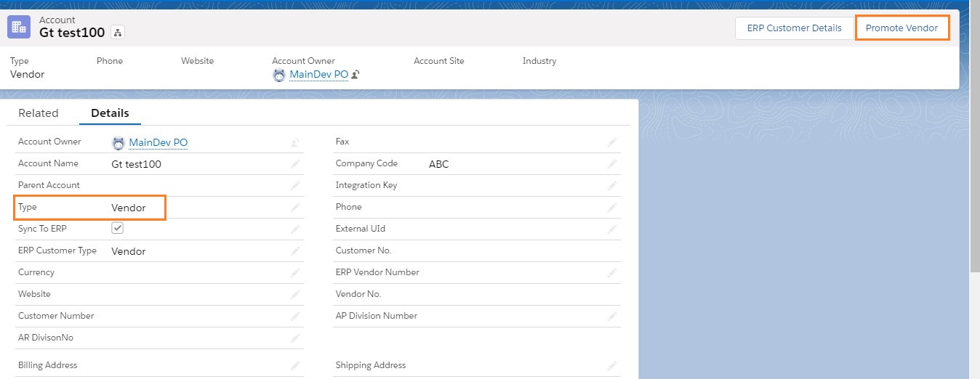
Task: Edit the Fax field with pencil icon
Action: click(x=612, y=142)
